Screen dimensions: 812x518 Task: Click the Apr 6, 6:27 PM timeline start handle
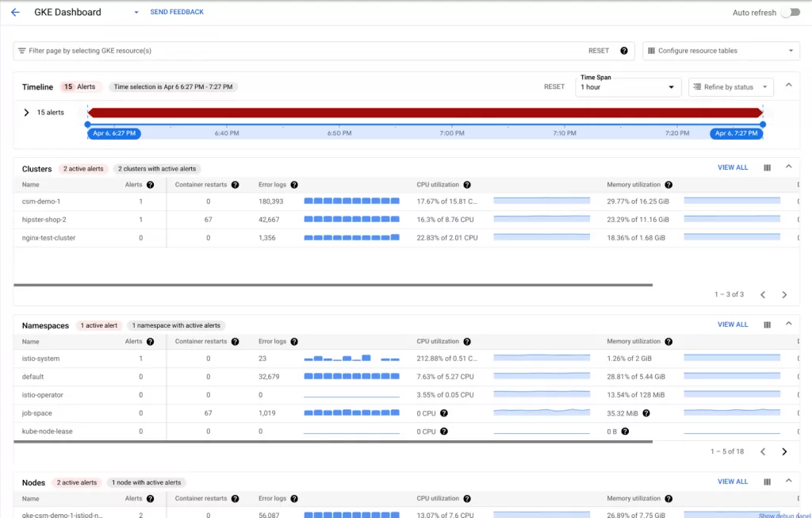(x=113, y=133)
